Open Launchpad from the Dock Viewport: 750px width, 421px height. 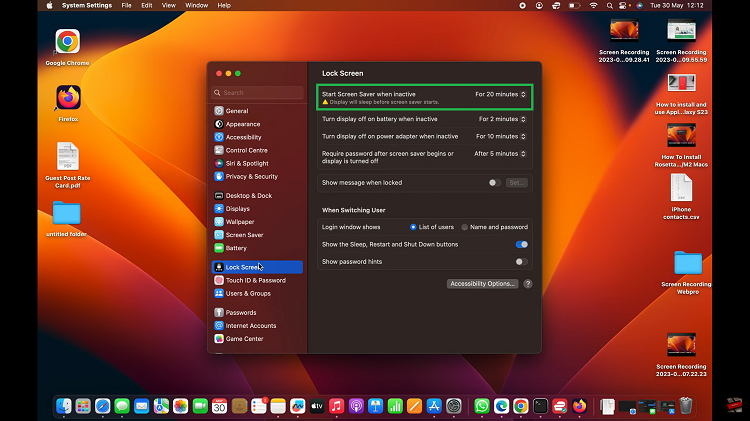83,406
